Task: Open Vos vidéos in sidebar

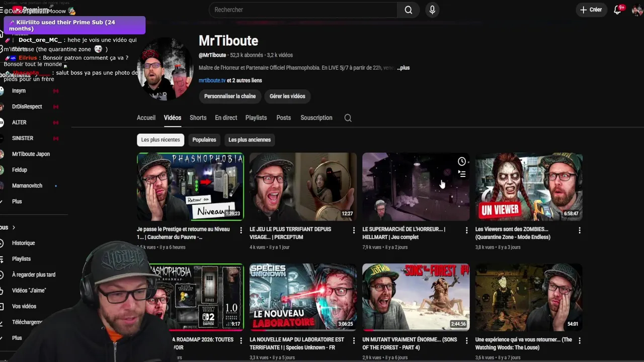Action: (x=24, y=307)
